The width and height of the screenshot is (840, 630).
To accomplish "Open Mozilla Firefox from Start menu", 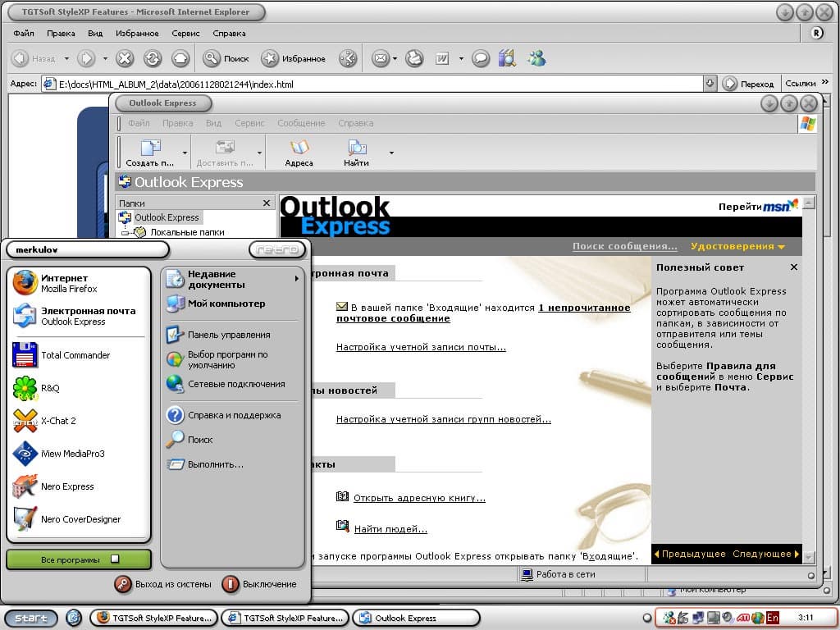I will point(78,283).
